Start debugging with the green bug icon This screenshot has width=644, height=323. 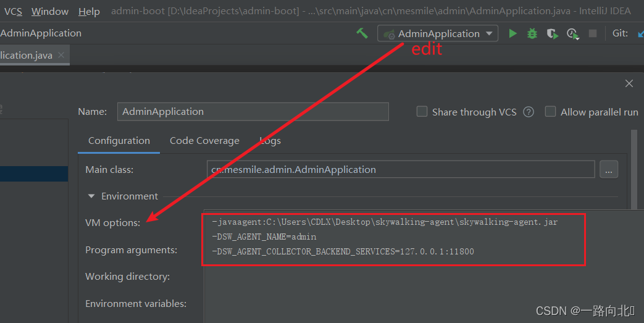coord(532,33)
